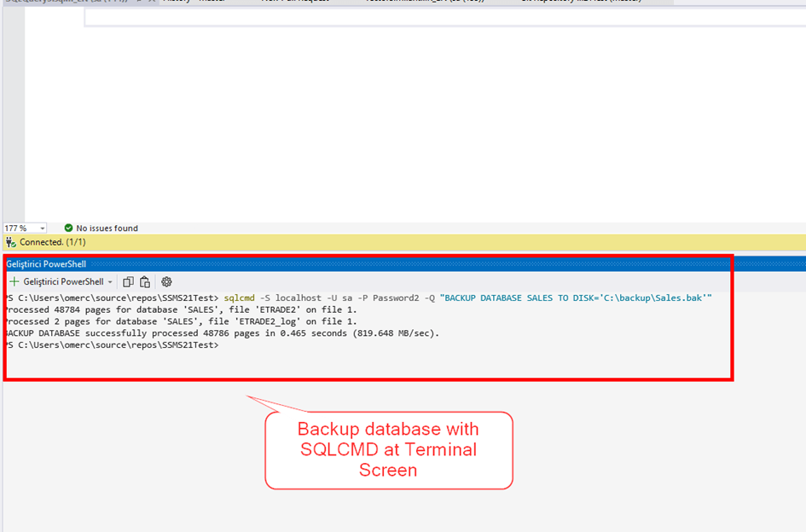806x532 pixels.
Task: Click inside the blank query editor area
Action: pos(409,119)
